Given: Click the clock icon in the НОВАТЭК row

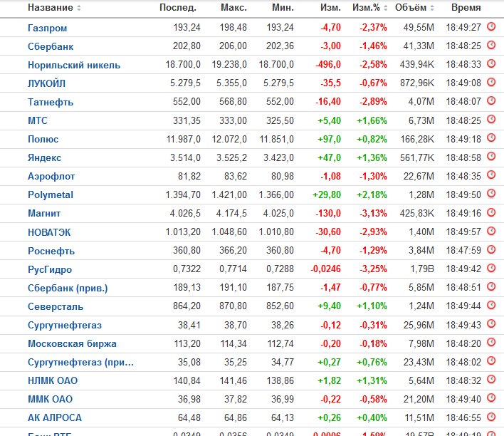Looking at the screenshot, I should coord(491,230).
